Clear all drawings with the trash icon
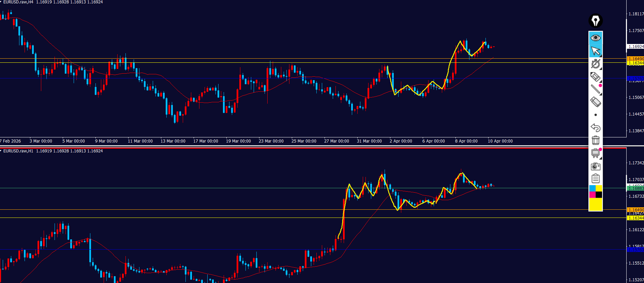 pyautogui.click(x=596, y=140)
